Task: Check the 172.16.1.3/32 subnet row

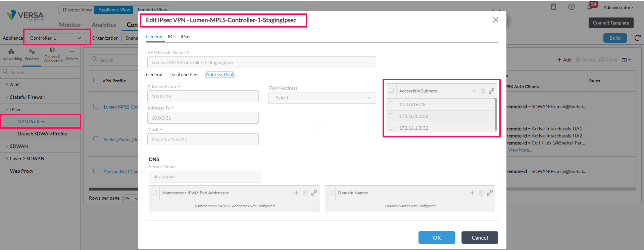Action: (x=391, y=128)
